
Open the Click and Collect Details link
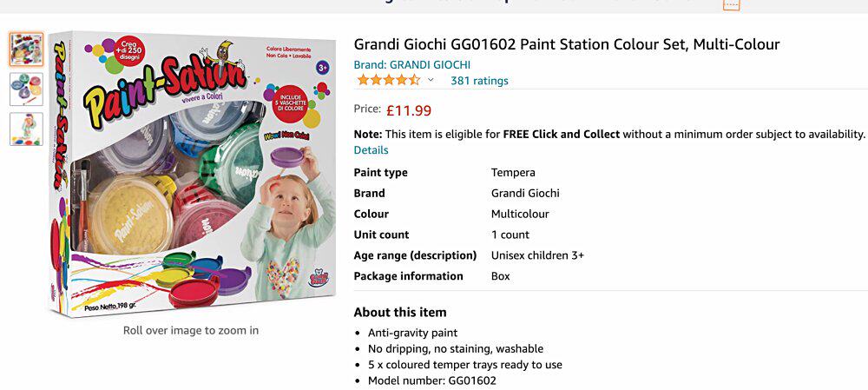click(371, 150)
